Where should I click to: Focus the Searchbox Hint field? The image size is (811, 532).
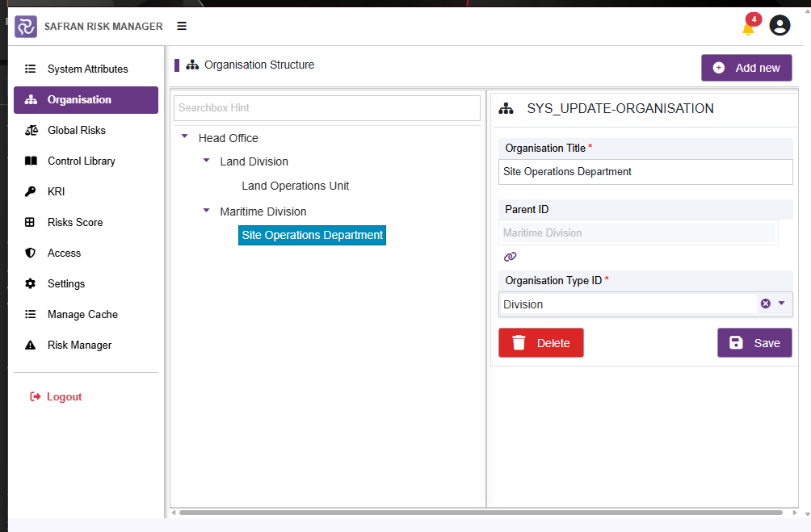327,108
